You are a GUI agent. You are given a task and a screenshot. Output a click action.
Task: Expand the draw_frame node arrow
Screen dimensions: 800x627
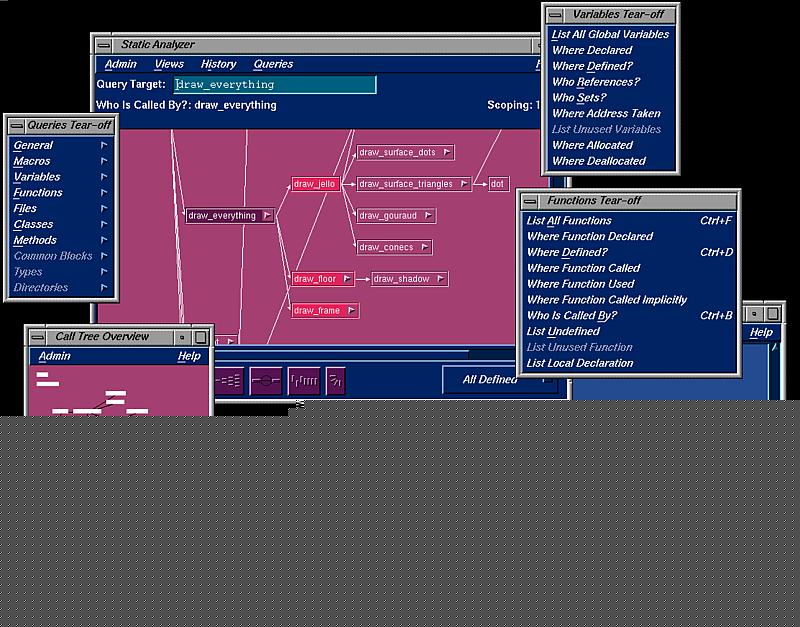352,310
